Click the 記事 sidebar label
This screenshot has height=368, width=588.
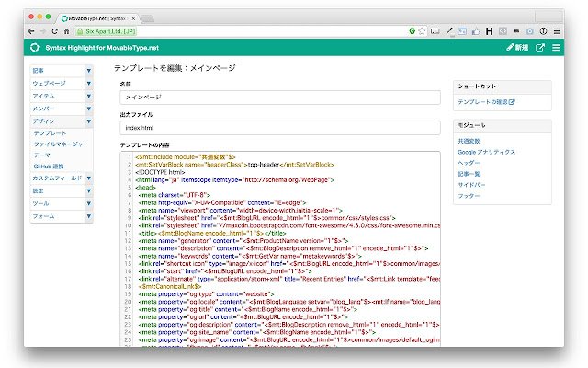38,71
